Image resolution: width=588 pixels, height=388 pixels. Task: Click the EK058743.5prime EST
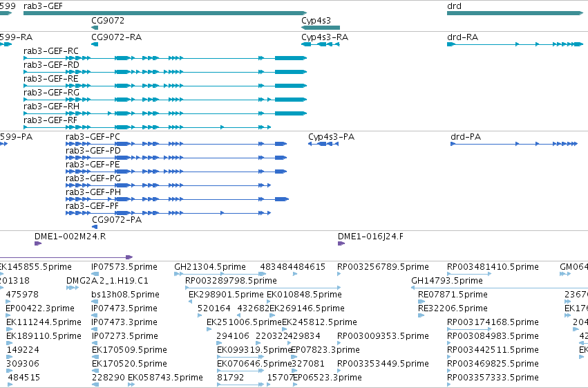[x=165, y=378]
